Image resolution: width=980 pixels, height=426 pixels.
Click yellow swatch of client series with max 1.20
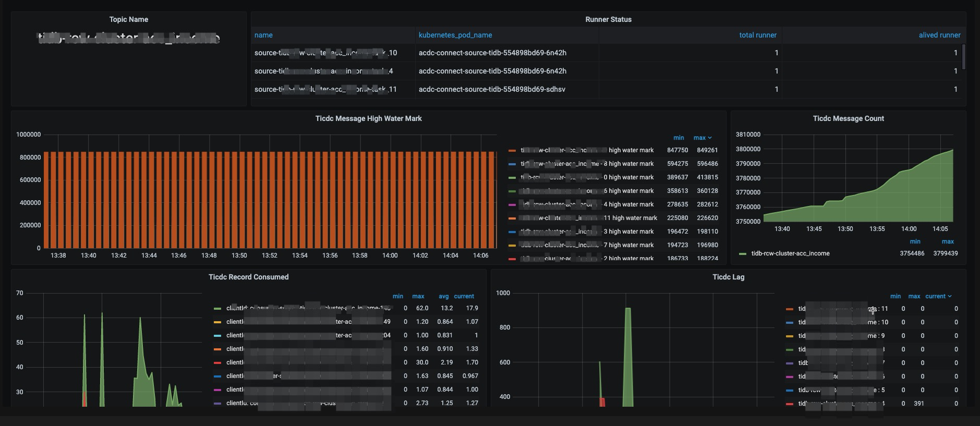coord(217,322)
